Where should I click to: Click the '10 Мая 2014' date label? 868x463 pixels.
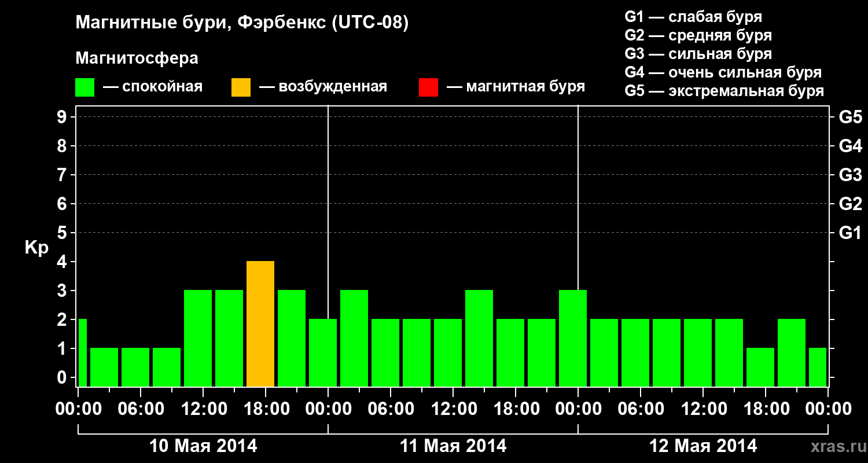[x=203, y=446]
